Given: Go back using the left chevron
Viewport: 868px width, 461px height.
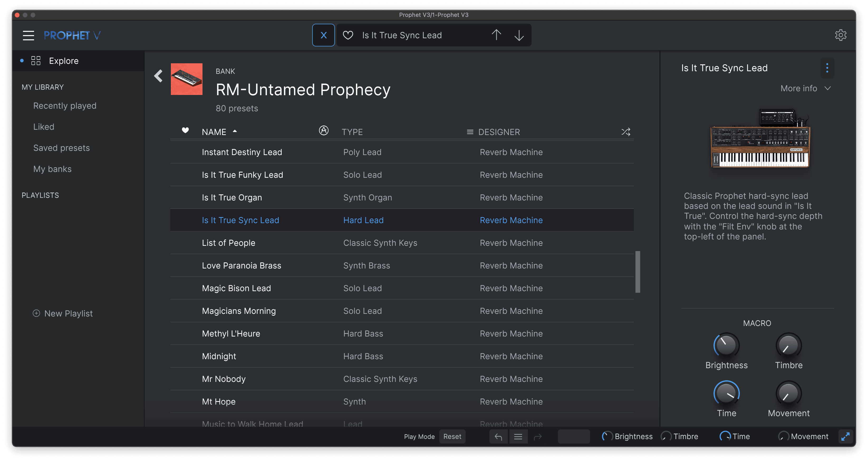Looking at the screenshot, I should point(158,76).
